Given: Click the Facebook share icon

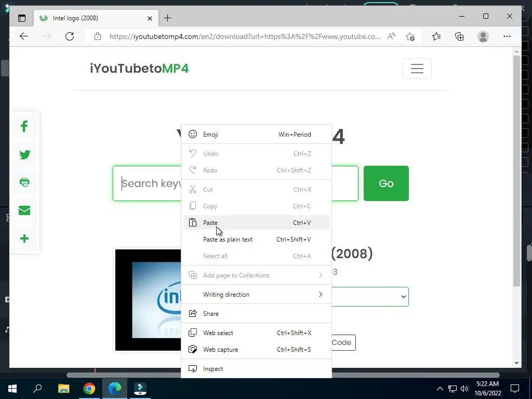Looking at the screenshot, I should pyautogui.click(x=24, y=127).
